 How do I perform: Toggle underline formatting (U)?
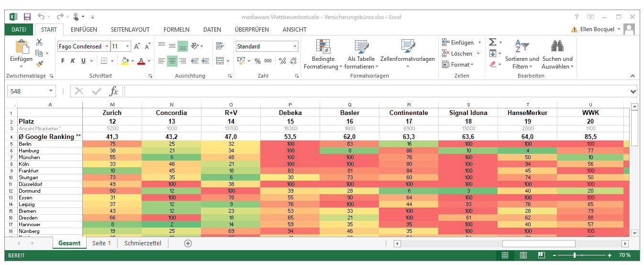pyautogui.click(x=83, y=61)
